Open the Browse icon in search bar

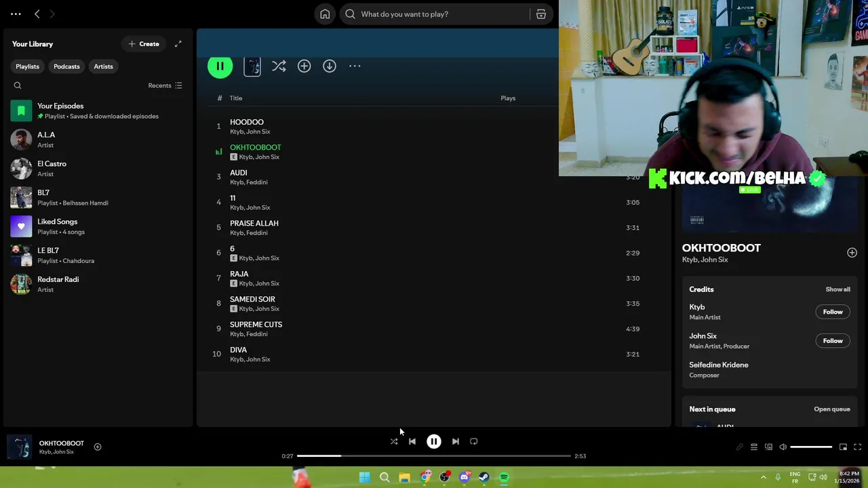pos(541,14)
